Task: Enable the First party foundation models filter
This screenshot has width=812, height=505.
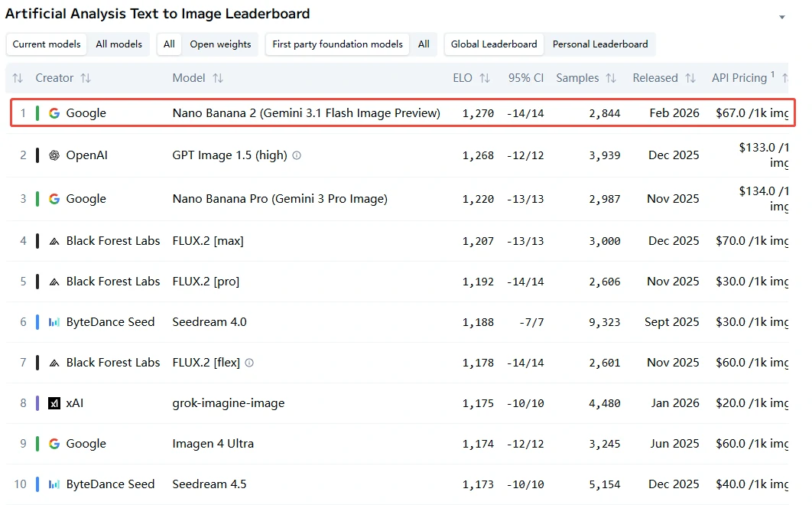Action: click(x=336, y=44)
